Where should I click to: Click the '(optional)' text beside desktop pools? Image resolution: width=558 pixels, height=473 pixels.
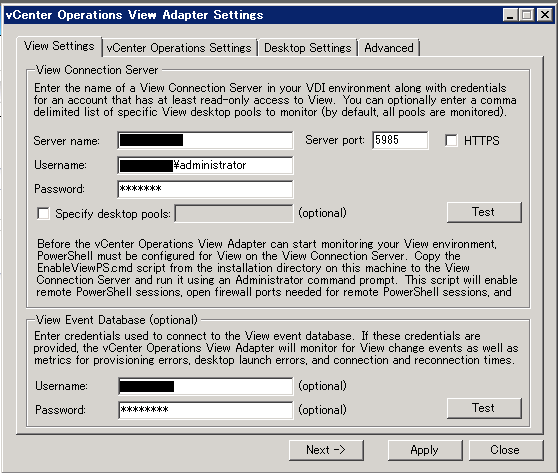(x=322, y=213)
